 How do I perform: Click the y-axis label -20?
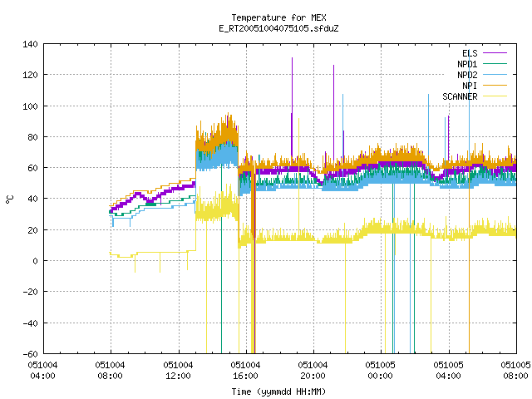click(x=30, y=292)
